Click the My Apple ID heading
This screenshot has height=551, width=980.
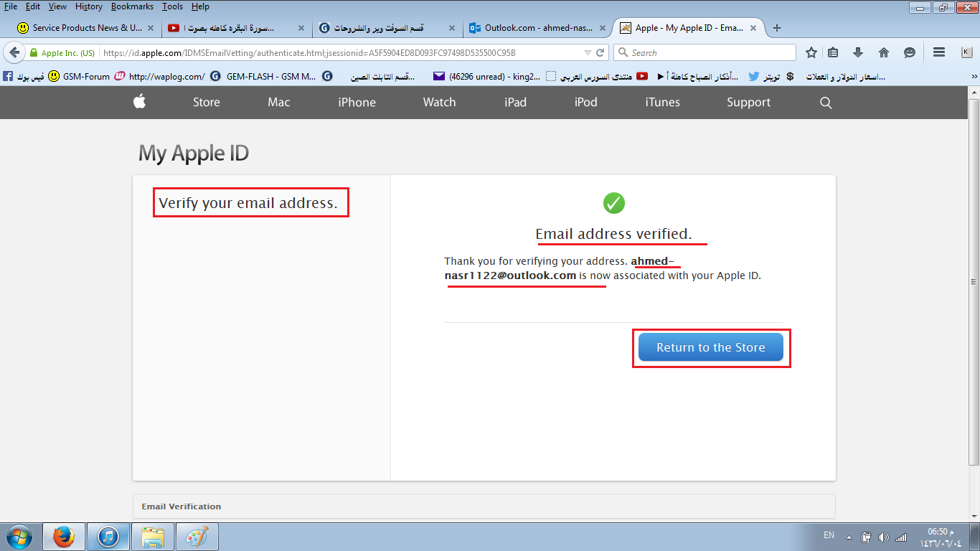tap(194, 154)
